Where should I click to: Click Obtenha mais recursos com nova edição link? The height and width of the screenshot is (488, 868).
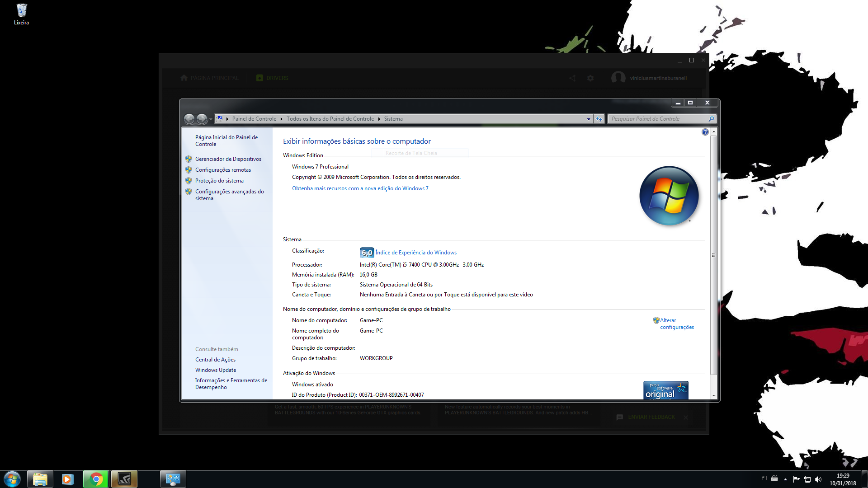[x=360, y=188]
